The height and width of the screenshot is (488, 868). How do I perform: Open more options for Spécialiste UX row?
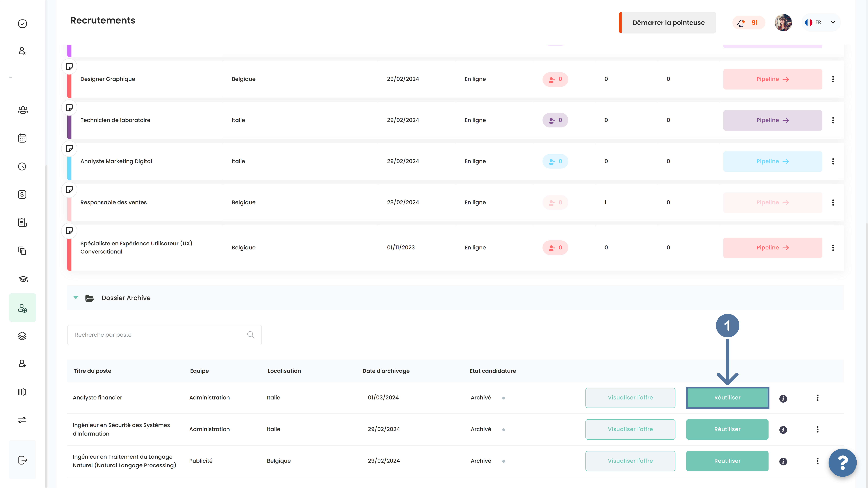tap(833, 248)
